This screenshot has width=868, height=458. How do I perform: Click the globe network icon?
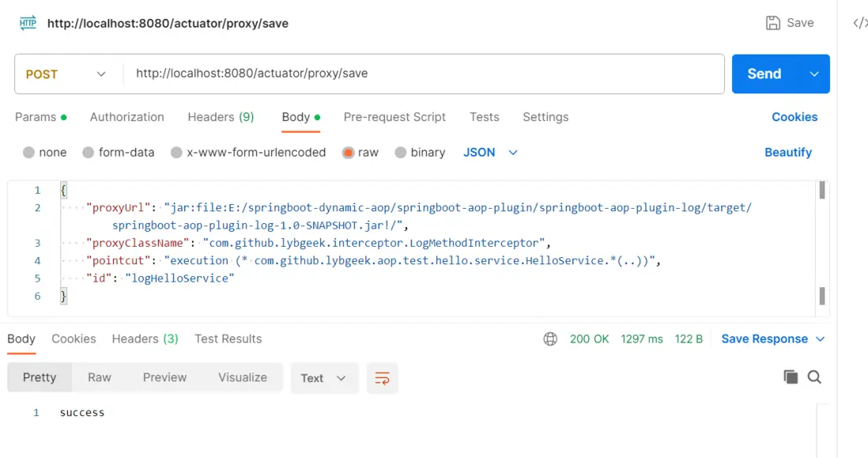click(x=550, y=339)
